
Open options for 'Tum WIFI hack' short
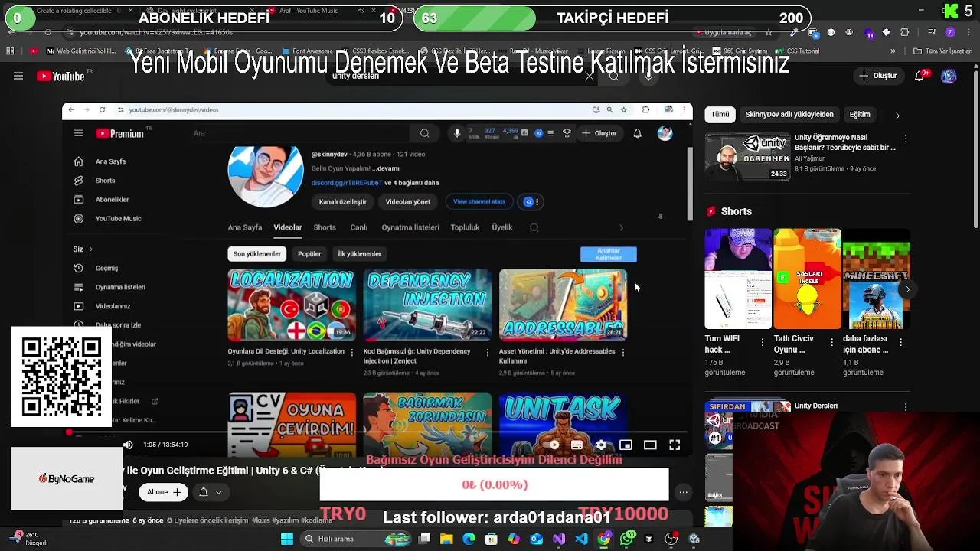point(763,343)
